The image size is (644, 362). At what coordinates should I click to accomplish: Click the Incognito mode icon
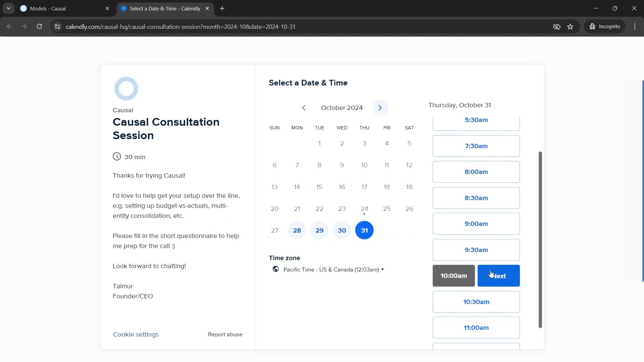tap(593, 26)
